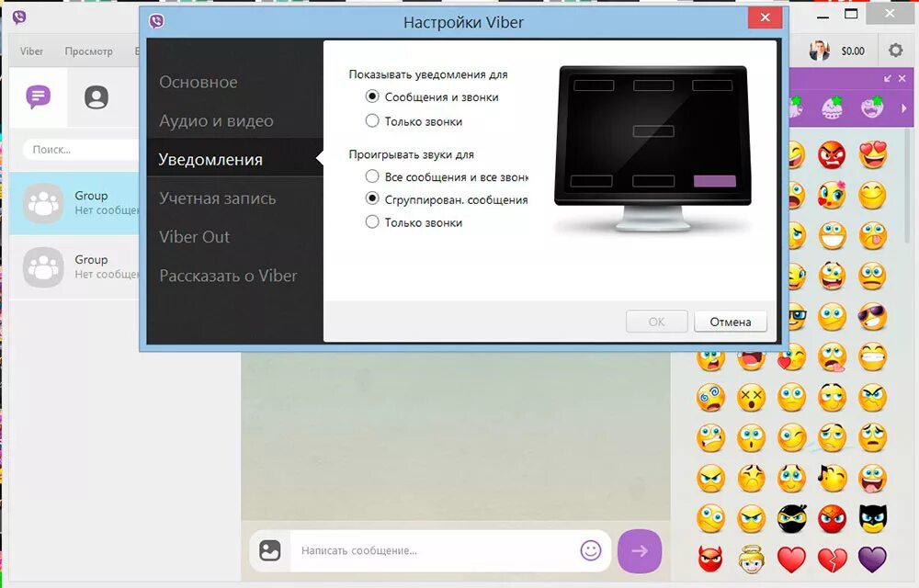Click the 'Написать сообщение...' message field
Viewport: 919px width, 588px height.
(x=434, y=550)
